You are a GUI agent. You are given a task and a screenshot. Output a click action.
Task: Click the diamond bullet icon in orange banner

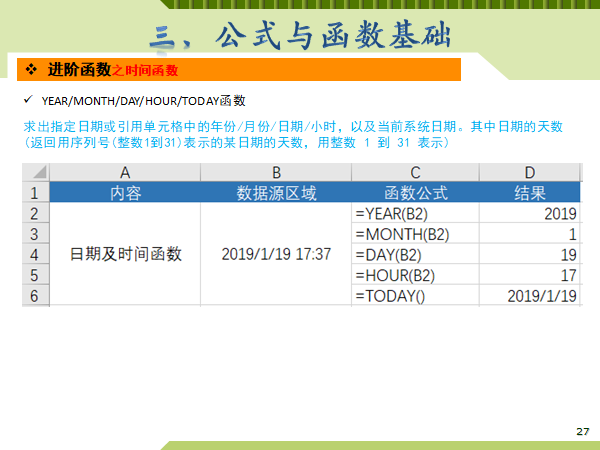(x=31, y=69)
